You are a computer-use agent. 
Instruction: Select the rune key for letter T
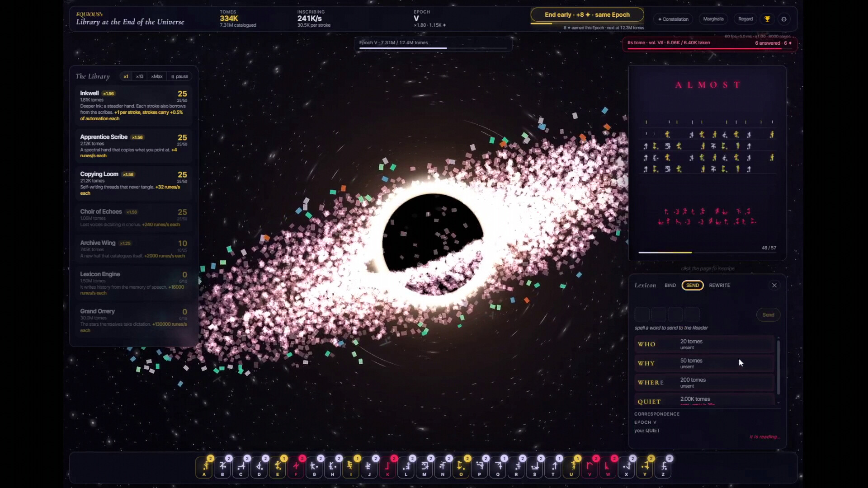point(553,467)
